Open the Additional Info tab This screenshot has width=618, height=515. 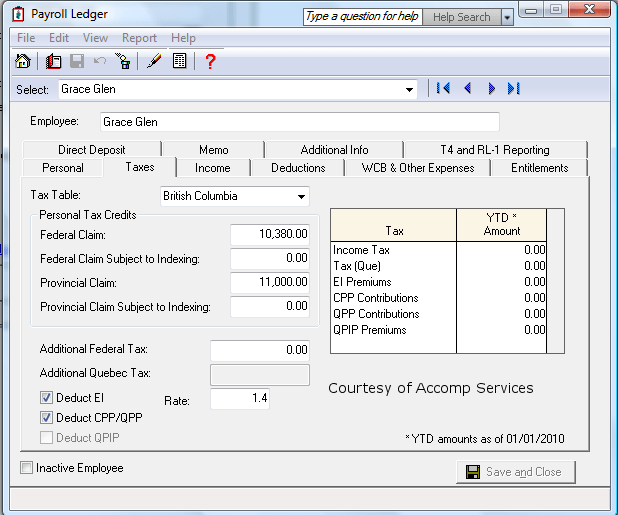tap(334, 150)
